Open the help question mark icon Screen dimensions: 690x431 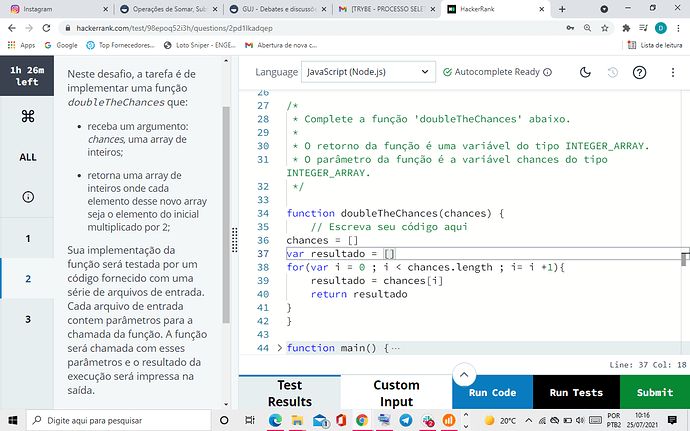click(x=639, y=72)
